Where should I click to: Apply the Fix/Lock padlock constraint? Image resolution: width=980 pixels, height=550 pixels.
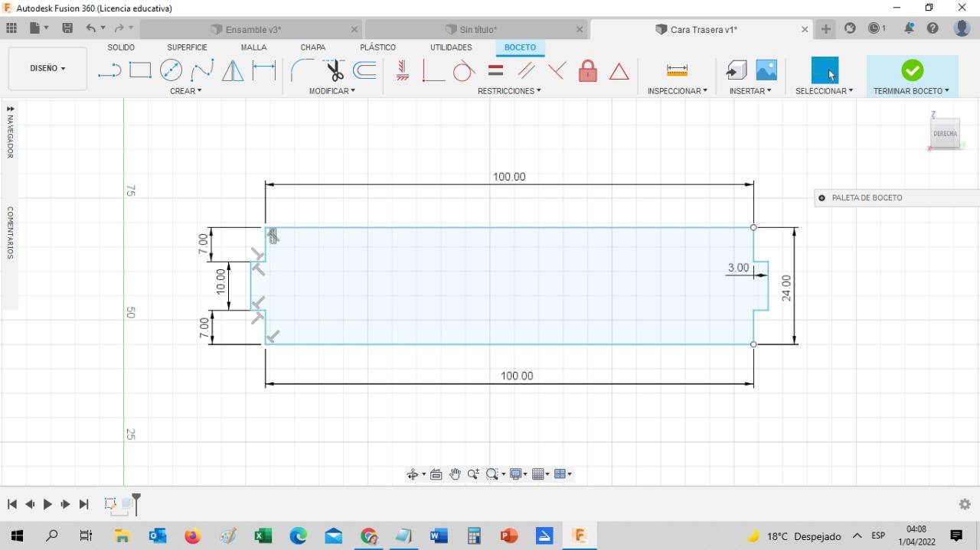tap(588, 71)
